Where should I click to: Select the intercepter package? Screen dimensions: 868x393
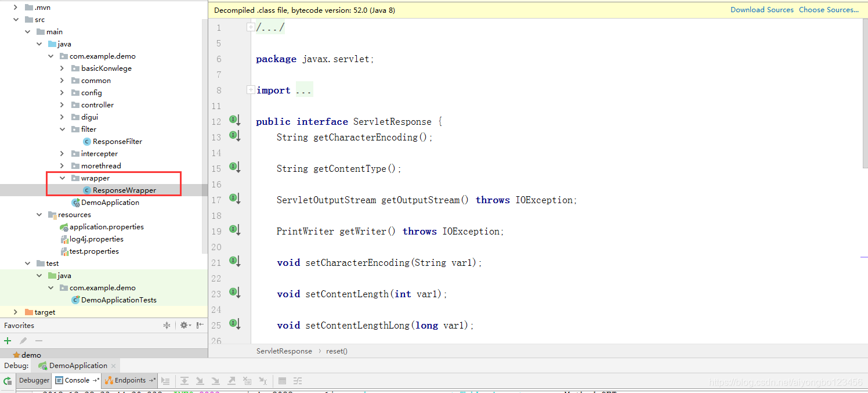(95, 154)
